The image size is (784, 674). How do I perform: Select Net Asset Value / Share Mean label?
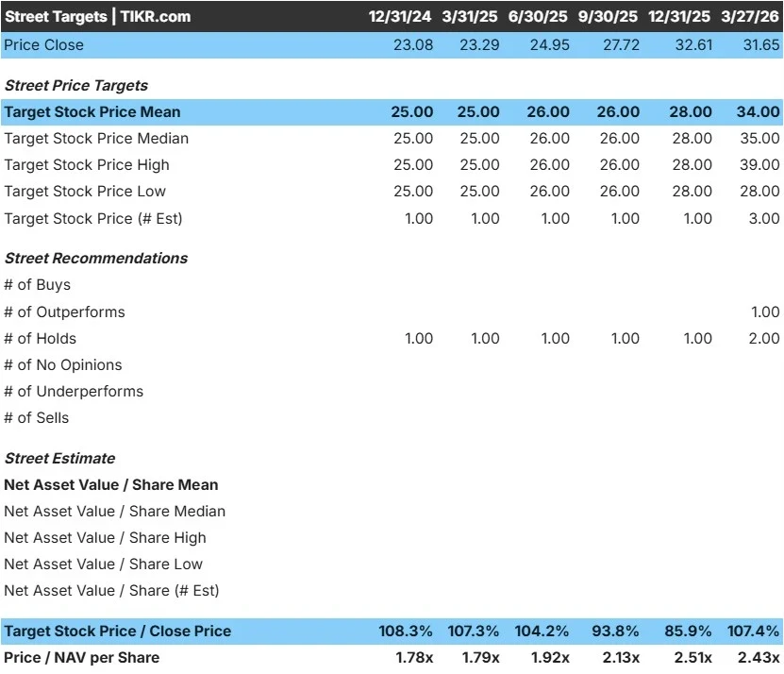tap(111, 485)
